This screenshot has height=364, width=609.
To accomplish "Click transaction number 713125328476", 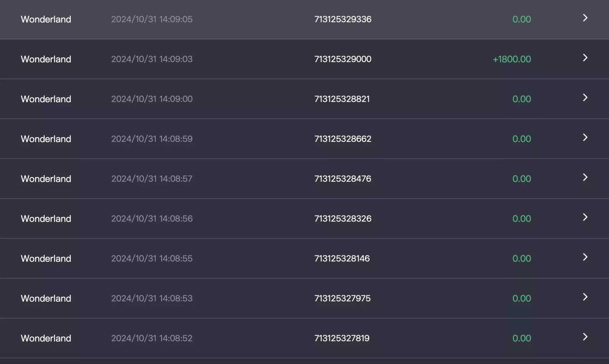I will pyautogui.click(x=343, y=179).
